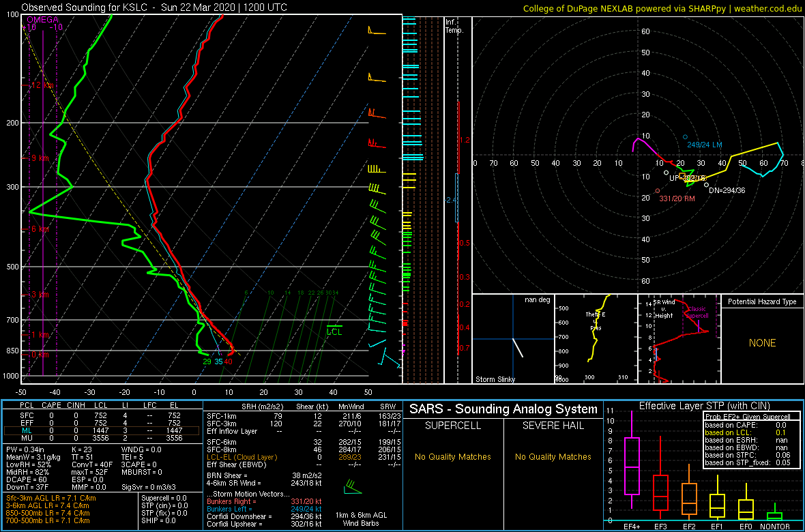The image size is (805, 532).
Task: Click the Bunkers right-mover circle on hodograph
Action: coord(657,191)
